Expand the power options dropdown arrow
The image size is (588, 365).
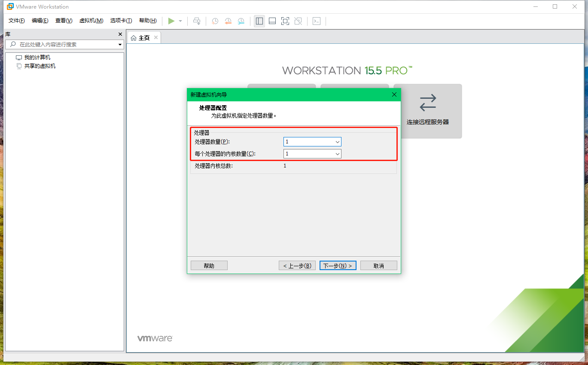180,21
